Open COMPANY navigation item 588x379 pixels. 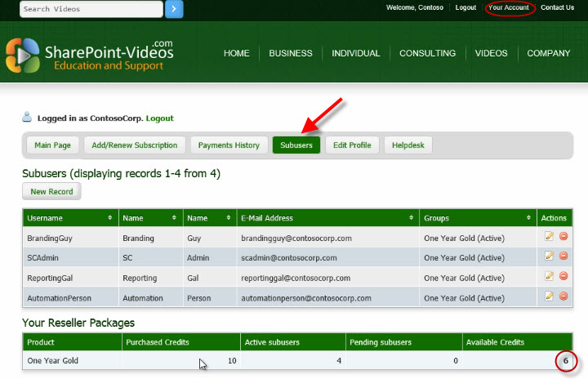549,53
